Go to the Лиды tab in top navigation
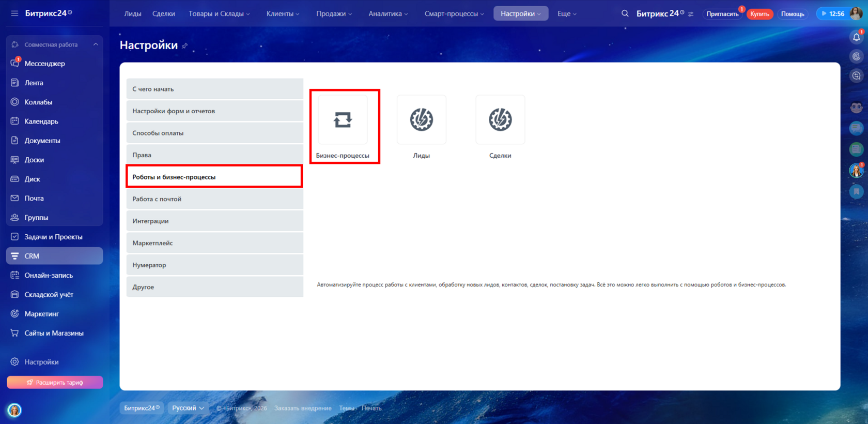The height and width of the screenshot is (424, 868). coord(133,14)
